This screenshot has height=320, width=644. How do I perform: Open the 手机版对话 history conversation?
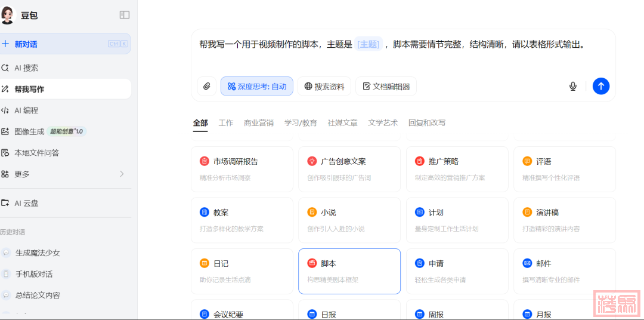[x=66, y=274]
